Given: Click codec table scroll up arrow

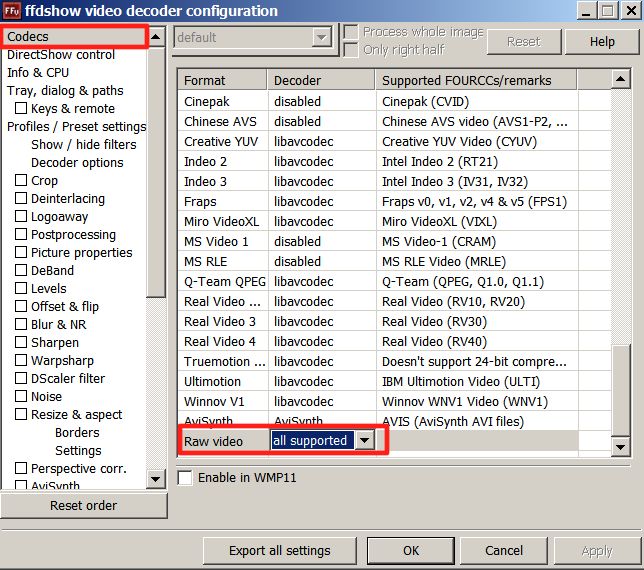Looking at the screenshot, I should [x=621, y=79].
